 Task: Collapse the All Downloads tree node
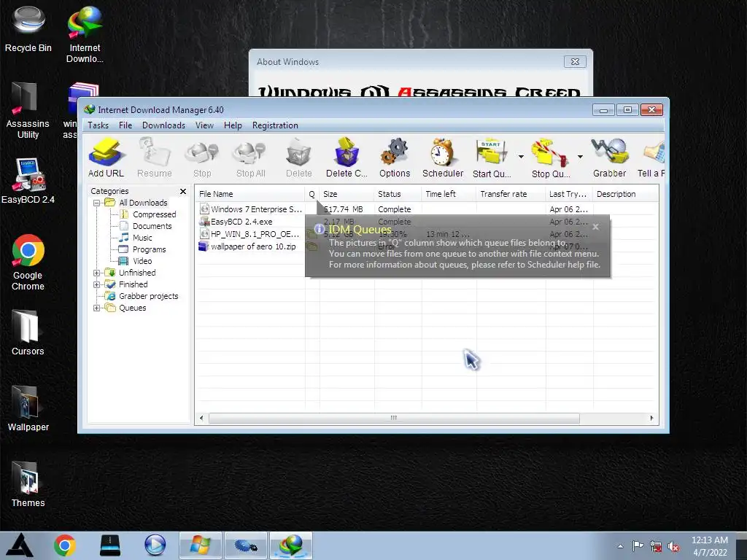[97, 203]
